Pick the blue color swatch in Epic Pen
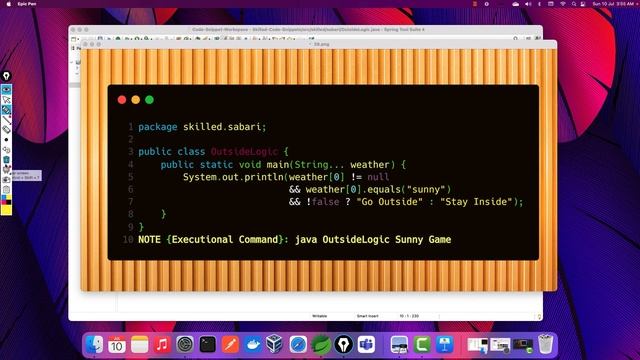Screen dimensions: 640x360 [4, 198]
